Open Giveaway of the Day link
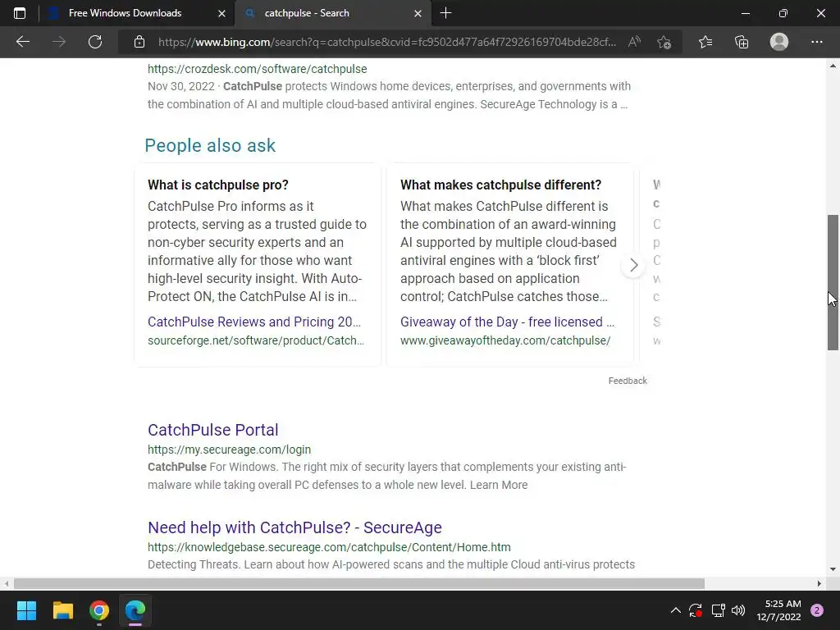Viewport: 840px width, 630px height. coord(507,322)
